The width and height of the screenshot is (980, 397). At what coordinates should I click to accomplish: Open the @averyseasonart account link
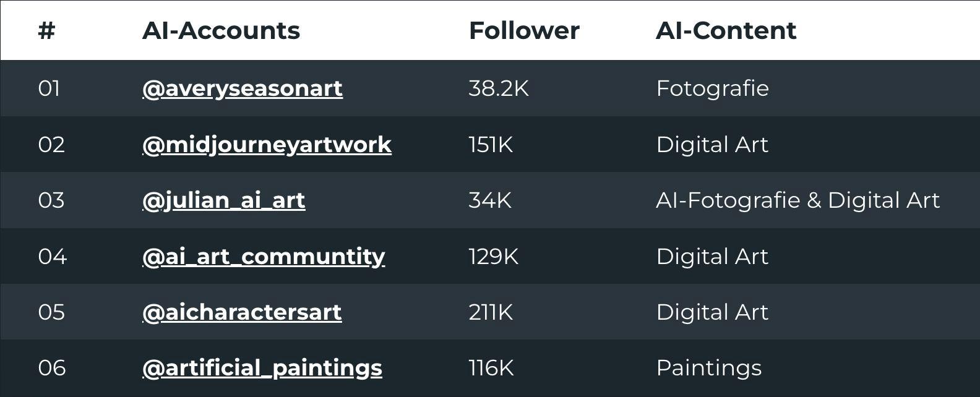[243, 88]
